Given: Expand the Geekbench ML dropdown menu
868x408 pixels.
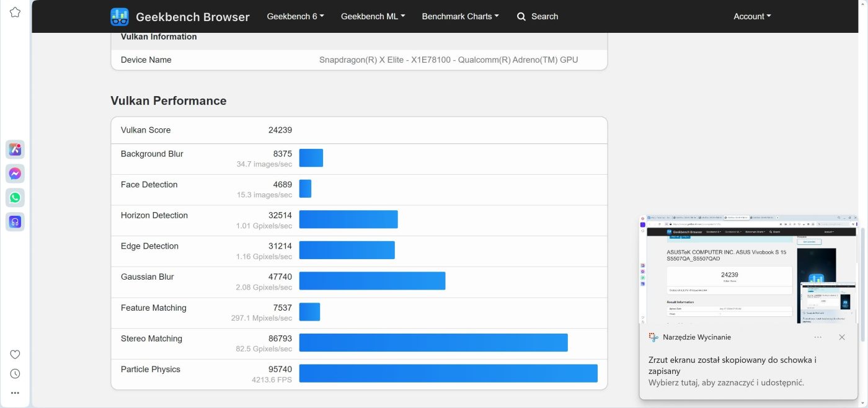Looking at the screenshot, I should coord(373,17).
